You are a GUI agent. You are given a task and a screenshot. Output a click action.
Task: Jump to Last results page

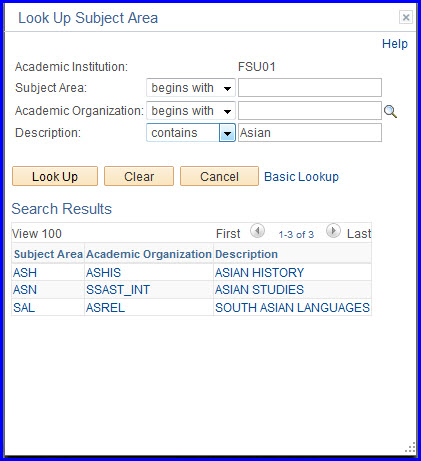pyautogui.click(x=359, y=234)
